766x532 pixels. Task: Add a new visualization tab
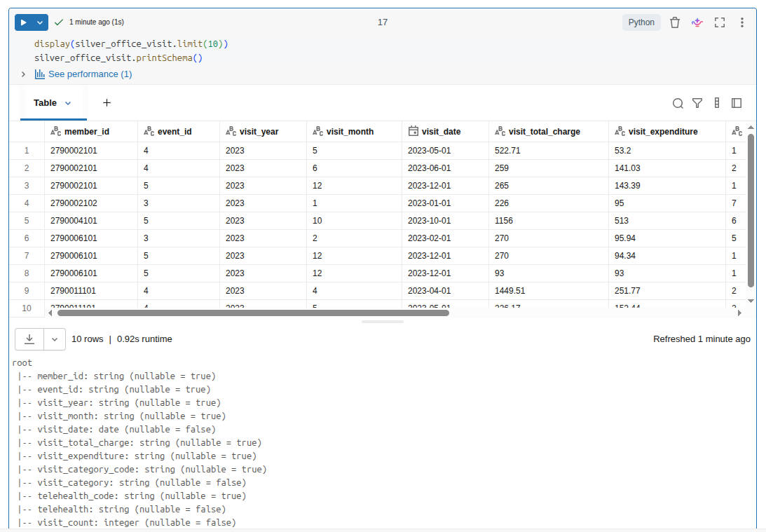(107, 102)
